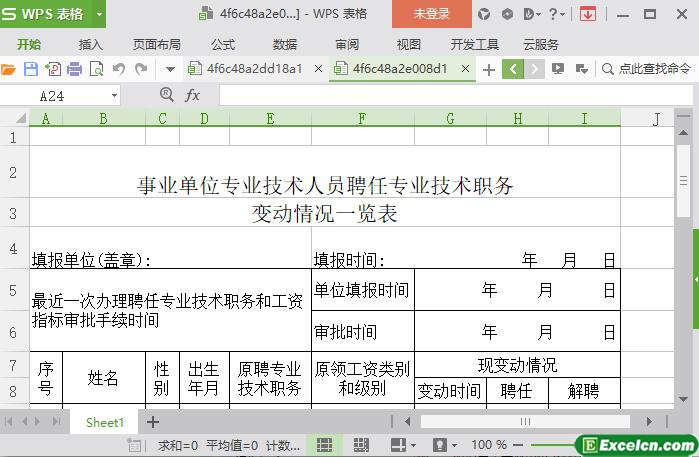
Task: Click toolbar icon with arrow left of search
Action: coord(581,69)
